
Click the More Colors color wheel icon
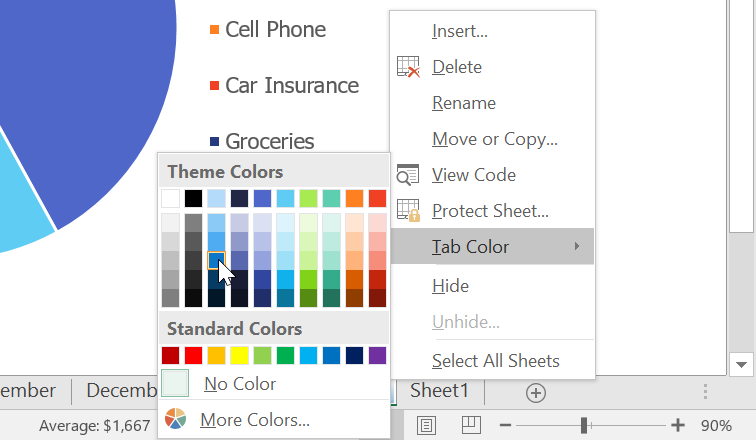coord(173,420)
